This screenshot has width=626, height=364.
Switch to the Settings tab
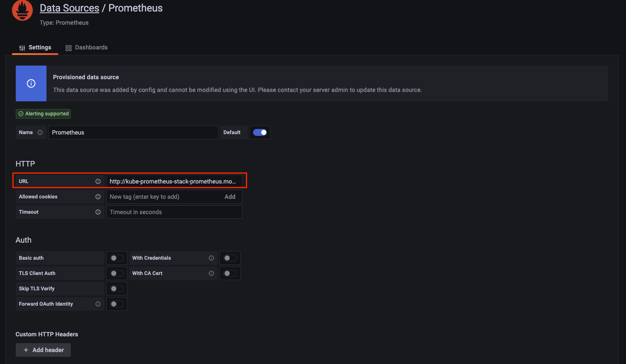click(x=35, y=47)
